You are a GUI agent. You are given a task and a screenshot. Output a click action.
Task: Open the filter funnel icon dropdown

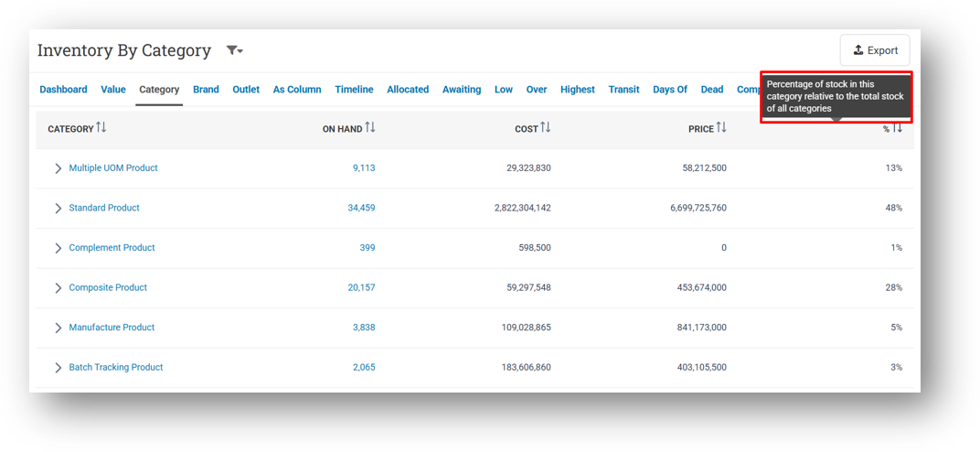click(x=234, y=50)
